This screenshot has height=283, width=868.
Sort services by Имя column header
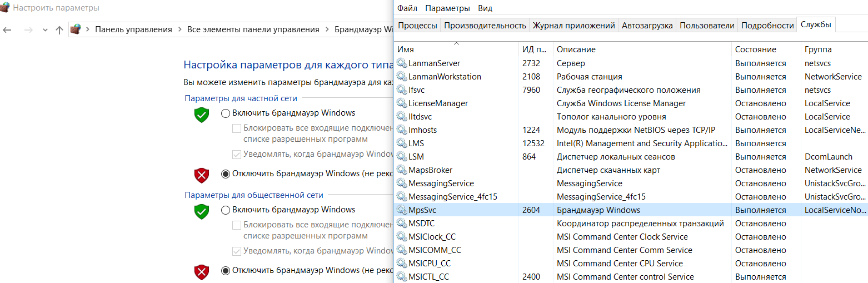(457, 49)
